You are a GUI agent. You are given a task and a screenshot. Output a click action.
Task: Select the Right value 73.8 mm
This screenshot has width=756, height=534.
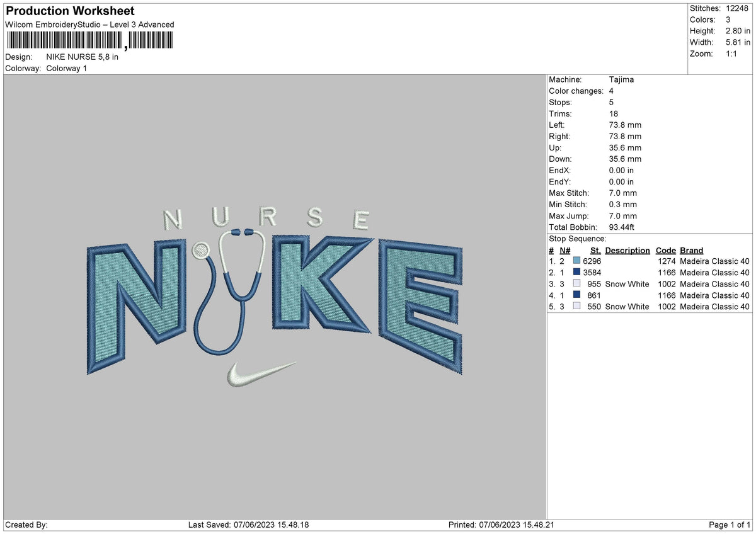[x=626, y=136]
